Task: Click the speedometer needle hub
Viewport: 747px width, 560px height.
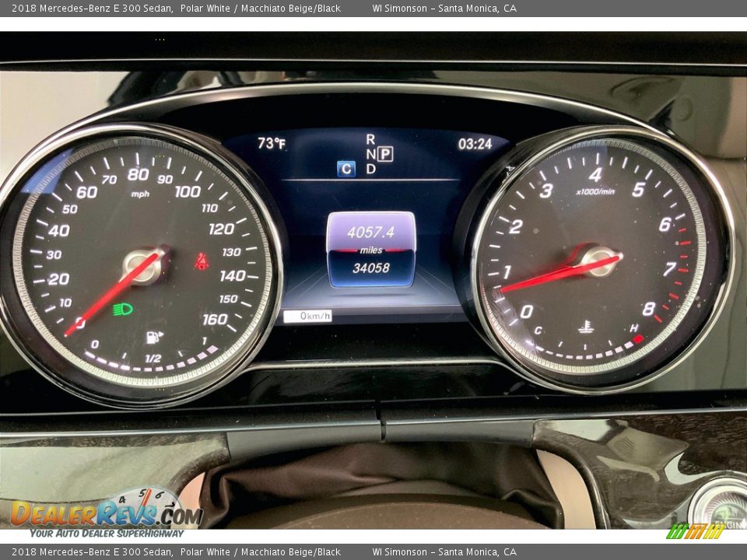Action: point(143,266)
